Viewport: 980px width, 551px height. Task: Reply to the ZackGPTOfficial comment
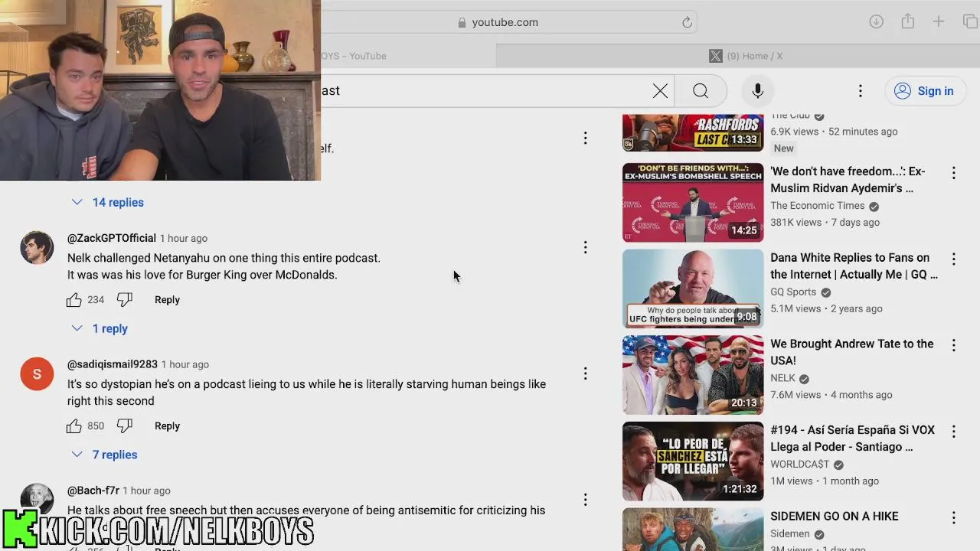(x=167, y=300)
